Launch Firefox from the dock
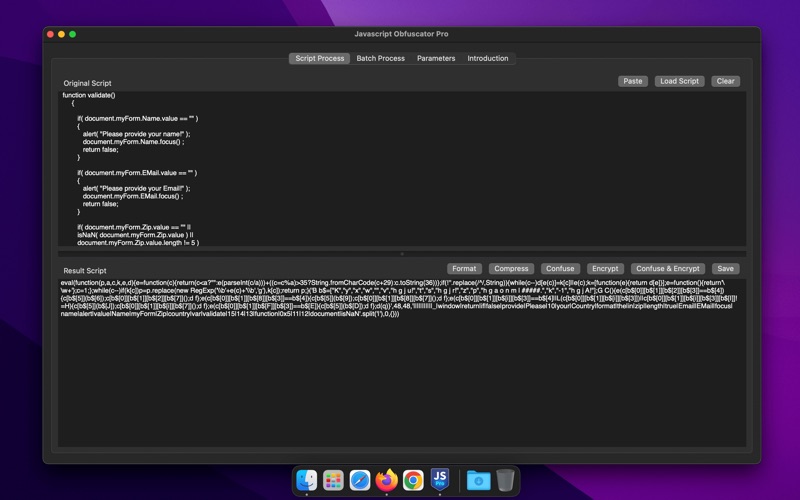This screenshot has width=800, height=500. [387, 480]
